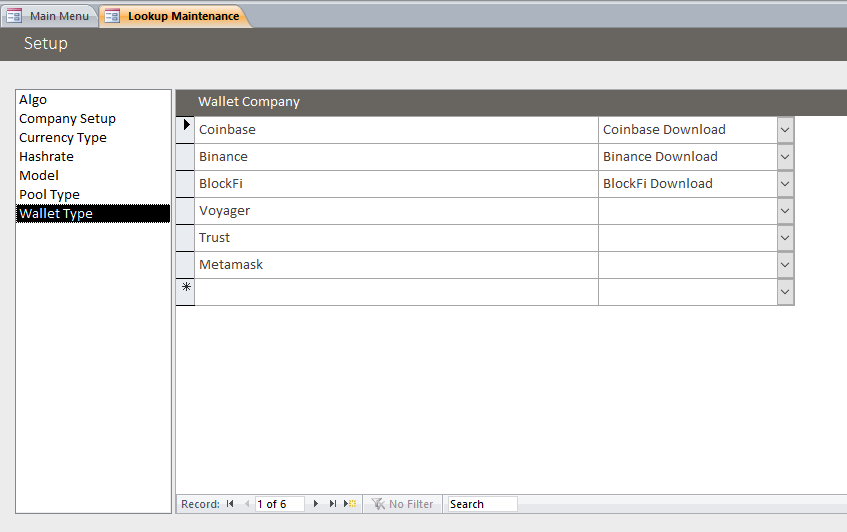Open dropdown for Binance Download

coord(785,157)
